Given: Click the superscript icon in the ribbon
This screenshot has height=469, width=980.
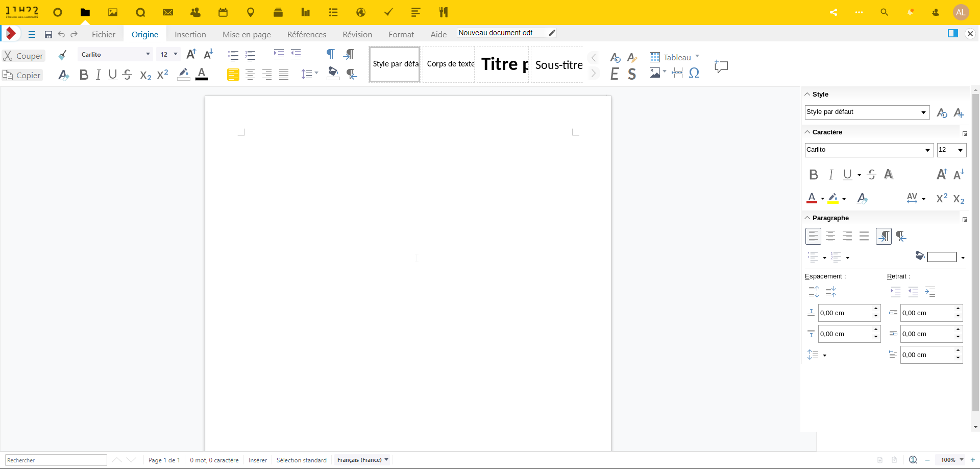Looking at the screenshot, I should pyautogui.click(x=162, y=75).
